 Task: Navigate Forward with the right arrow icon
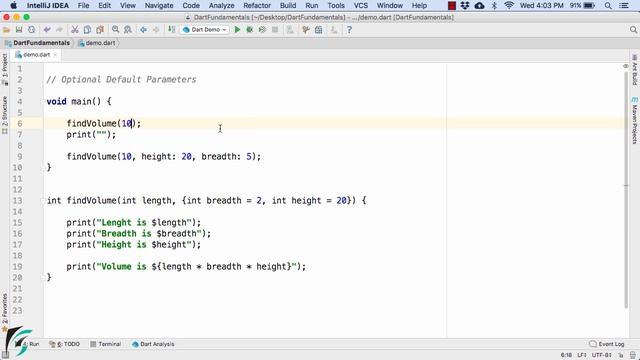[x=156, y=30]
